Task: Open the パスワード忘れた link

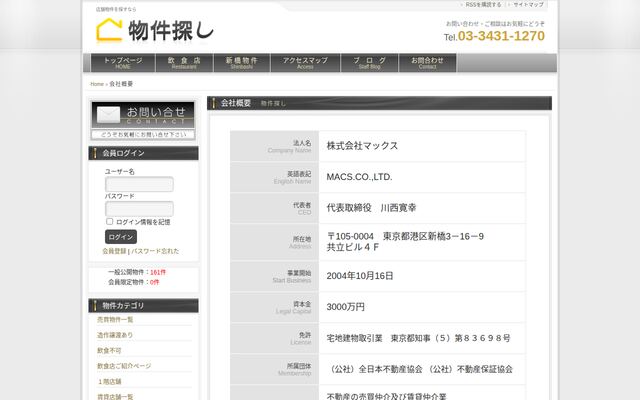Action: coord(155,251)
